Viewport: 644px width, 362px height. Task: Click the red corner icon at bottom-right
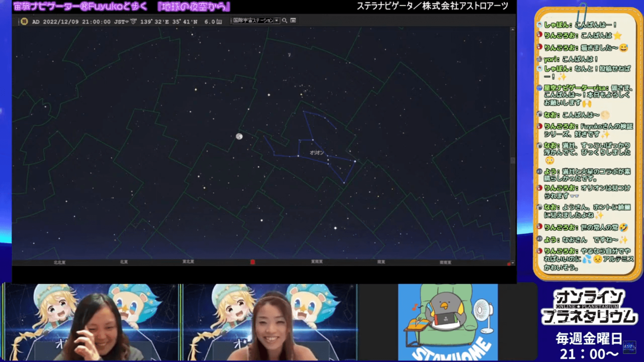[x=509, y=264]
